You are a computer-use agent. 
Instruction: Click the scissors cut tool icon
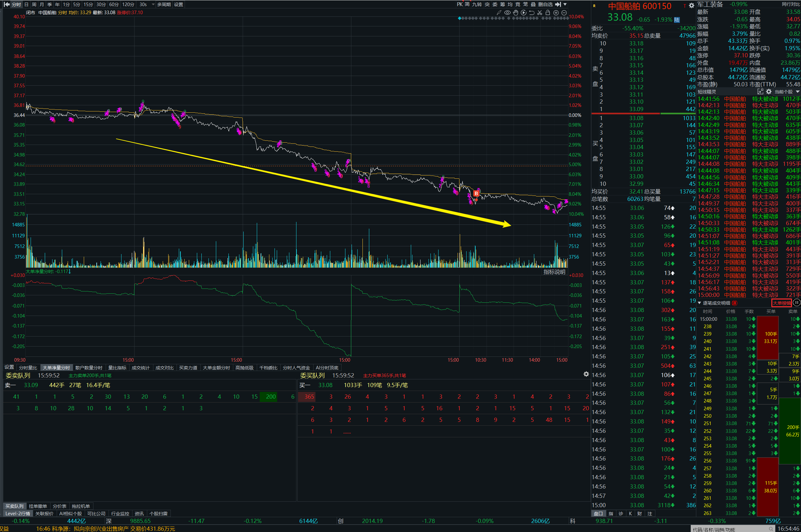(540, 13)
